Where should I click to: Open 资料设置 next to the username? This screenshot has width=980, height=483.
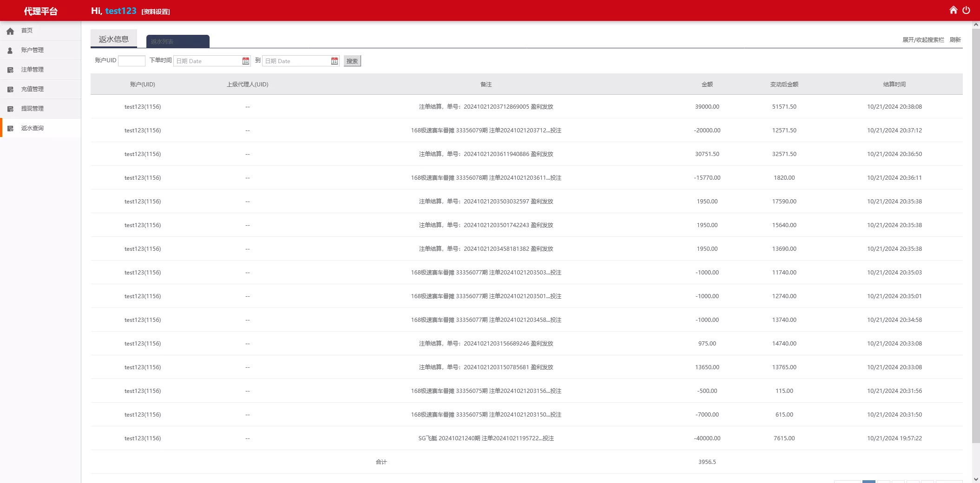156,11
